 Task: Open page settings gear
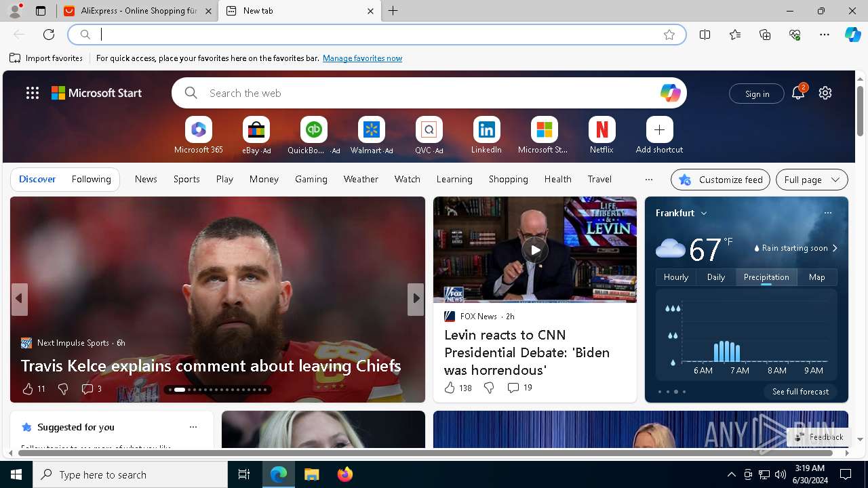click(x=825, y=93)
